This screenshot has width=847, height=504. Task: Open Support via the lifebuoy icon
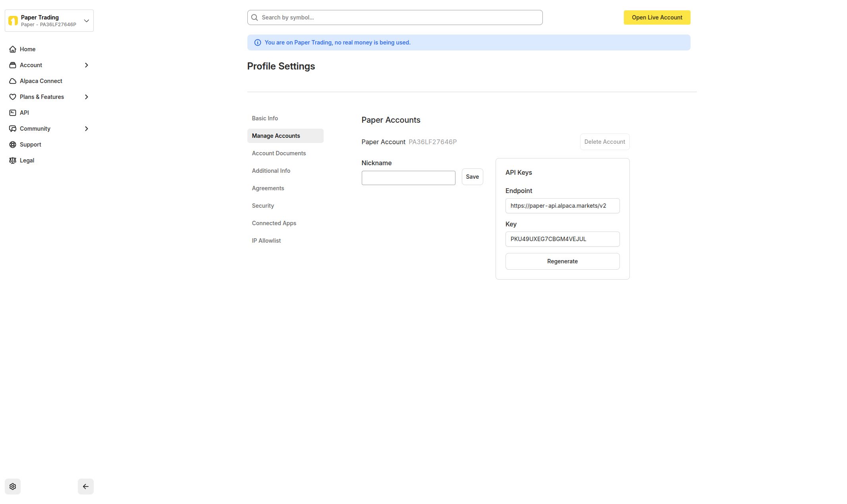[13, 144]
